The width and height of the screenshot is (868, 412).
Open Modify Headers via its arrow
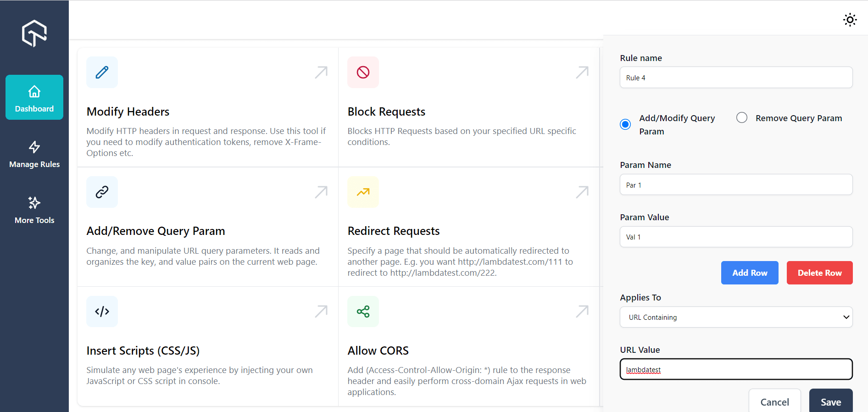[321, 72]
